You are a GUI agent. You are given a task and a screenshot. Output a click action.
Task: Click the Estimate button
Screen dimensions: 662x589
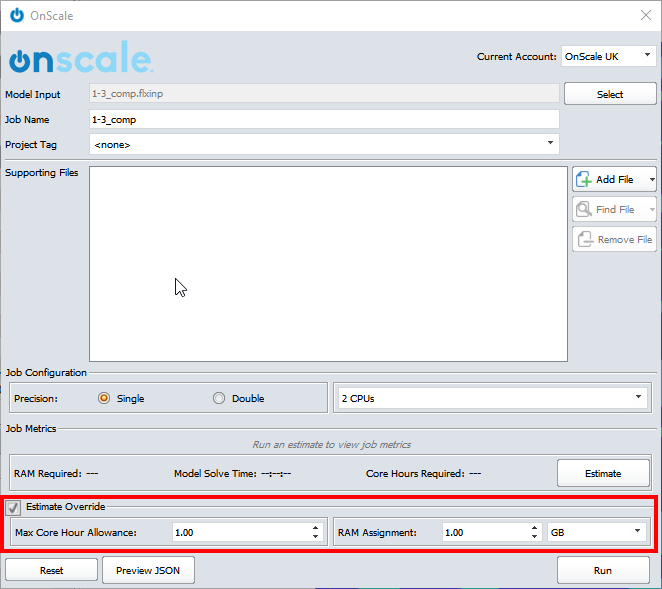pyautogui.click(x=603, y=473)
